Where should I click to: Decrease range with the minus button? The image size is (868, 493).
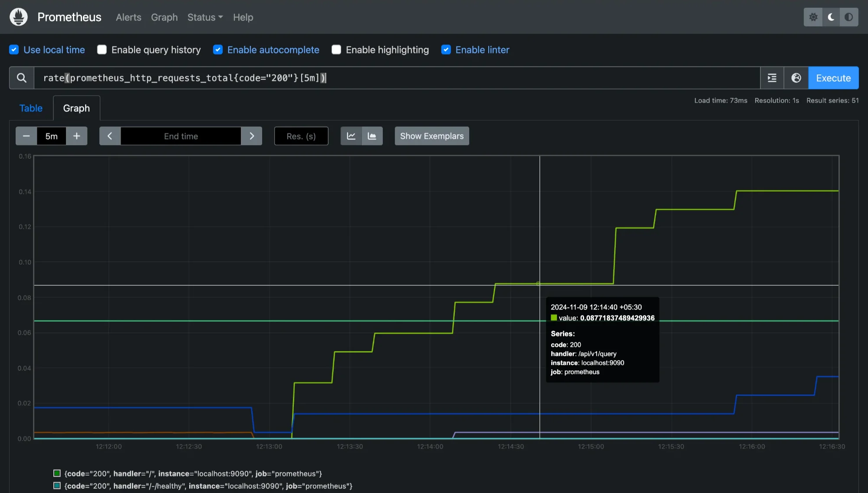pos(26,136)
